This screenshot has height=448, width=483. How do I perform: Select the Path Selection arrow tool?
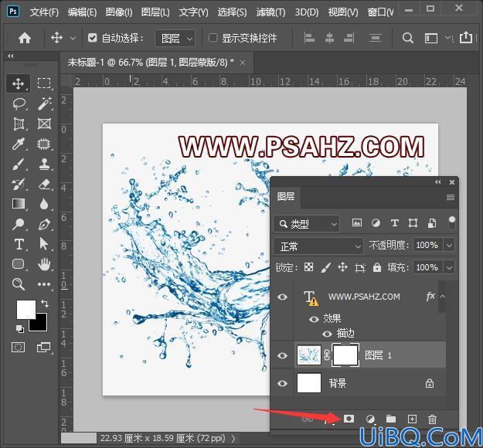pyautogui.click(x=44, y=244)
